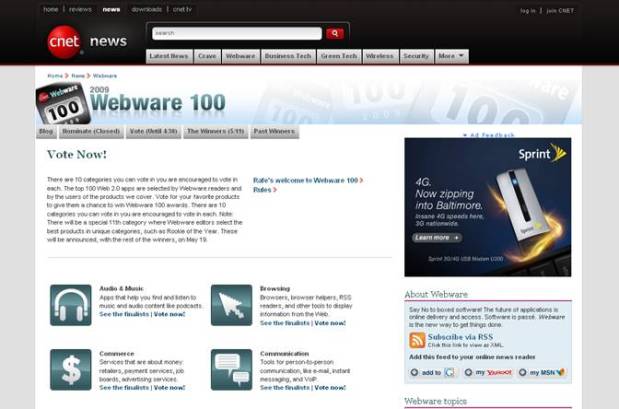This screenshot has width=619, height=409.
Task: Open the Green Tech tab
Action: pos(339,56)
